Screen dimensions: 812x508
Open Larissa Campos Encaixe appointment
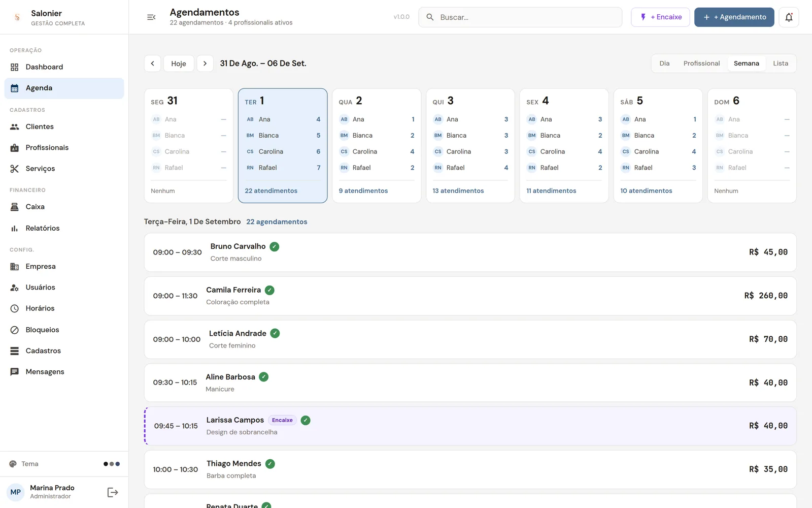point(470,426)
